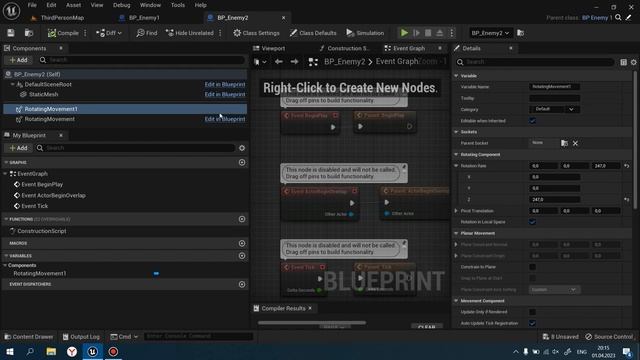Open the Diff dropdown
Screen dimensions: 640x360
coord(109,33)
